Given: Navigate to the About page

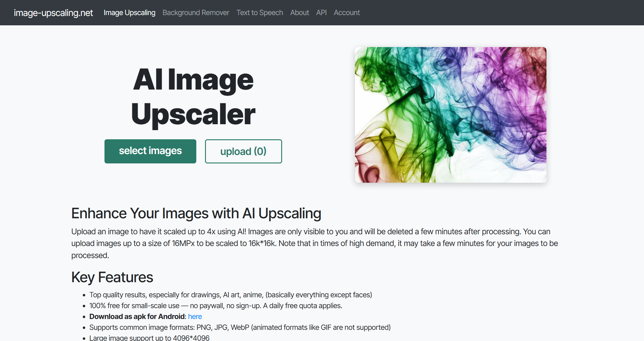Looking at the screenshot, I should coord(299,13).
